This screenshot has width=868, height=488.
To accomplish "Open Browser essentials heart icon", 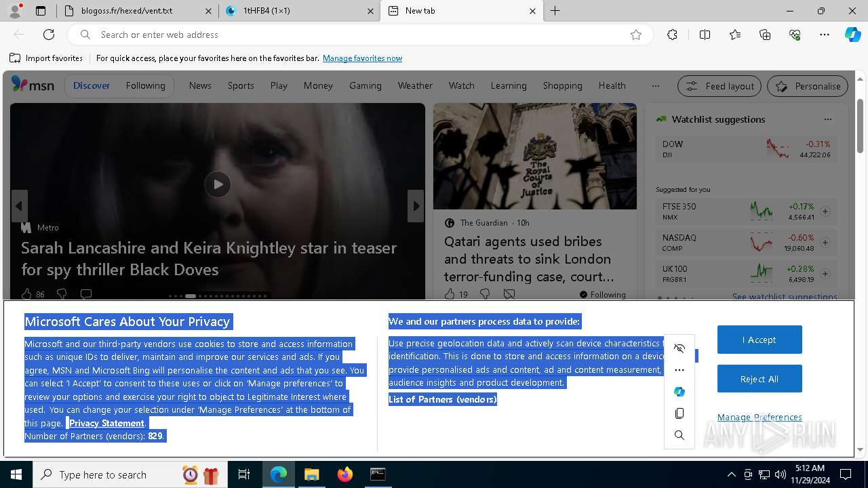I will click(795, 35).
